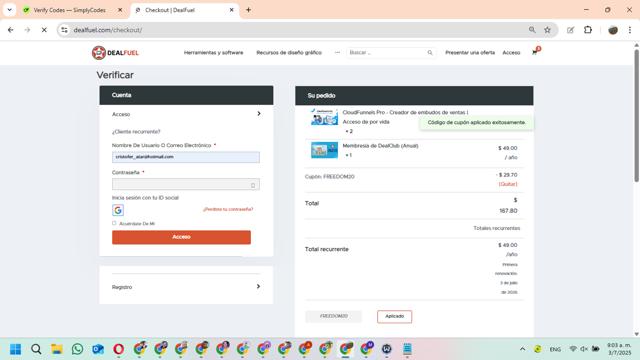Open Windows taskbar search

pos(36,349)
